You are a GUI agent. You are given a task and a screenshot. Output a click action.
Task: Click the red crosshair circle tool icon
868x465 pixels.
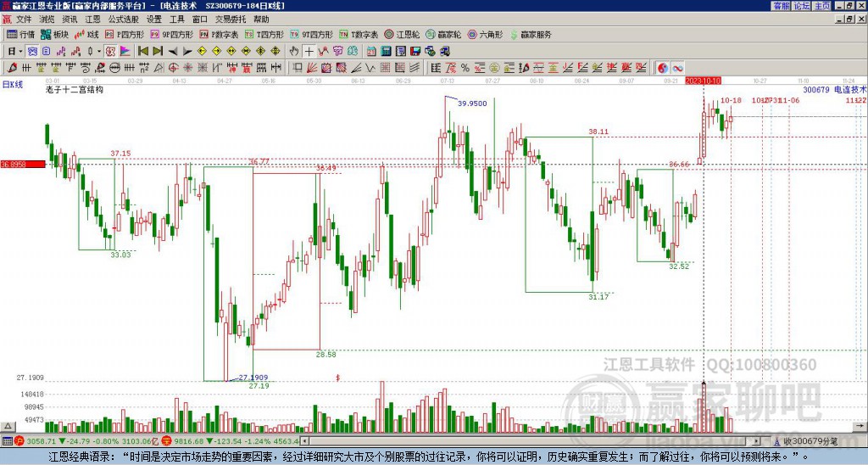pos(173,68)
